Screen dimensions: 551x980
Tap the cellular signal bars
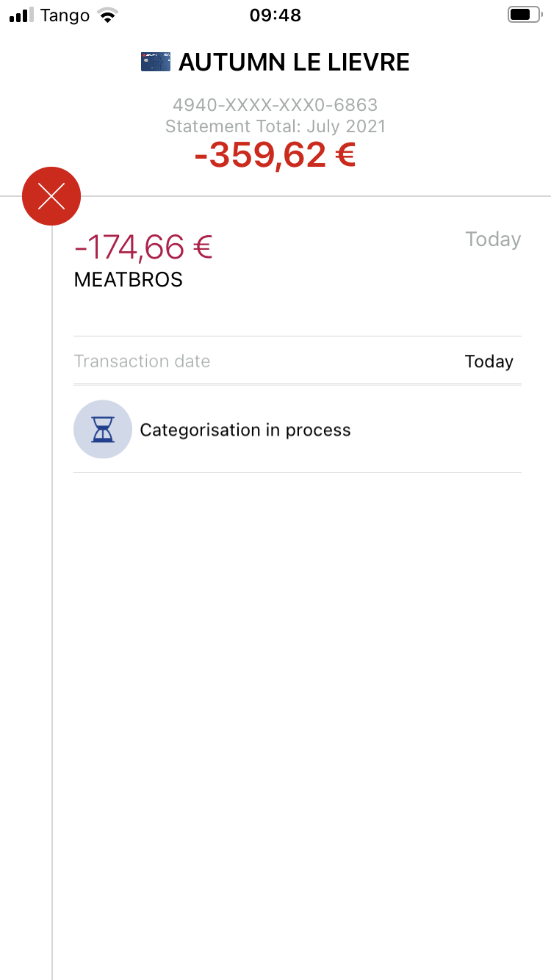(22, 15)
